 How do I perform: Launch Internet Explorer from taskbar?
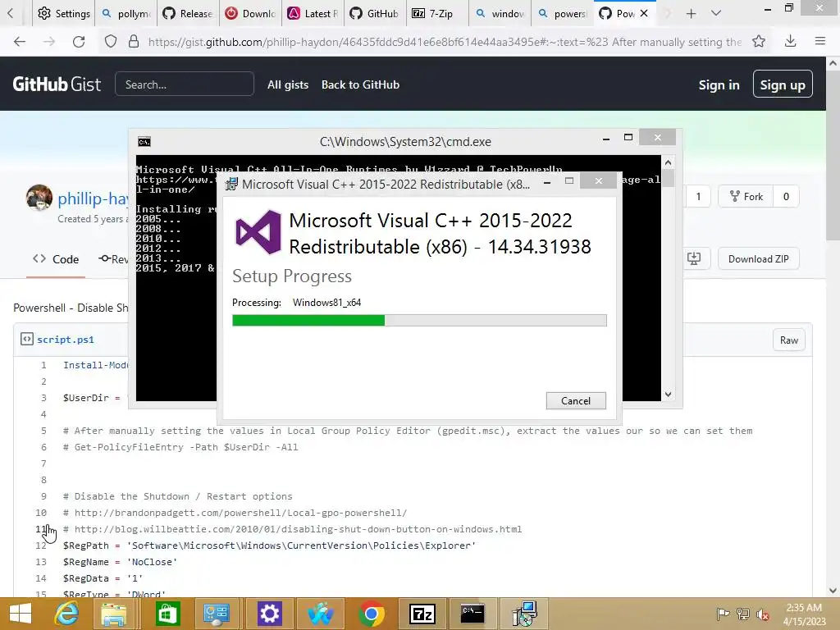(66, 614)
